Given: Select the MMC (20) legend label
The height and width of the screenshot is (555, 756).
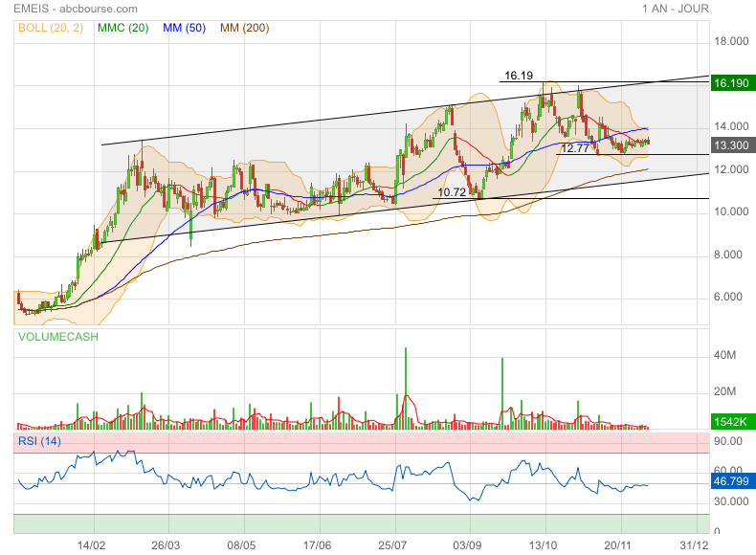Looking at the screenshot, I should pos(122,28).
